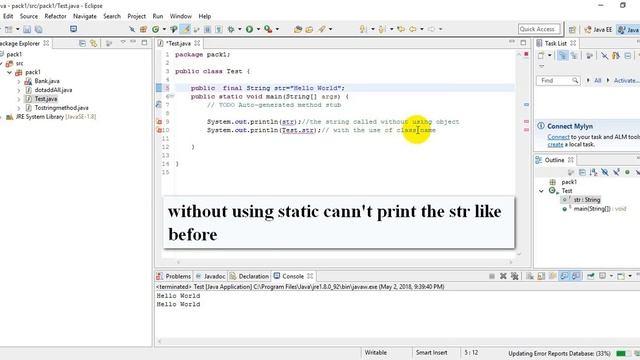Click the Save icon in the toolbar
Viewport: 640px width, 360px height.
coord(27,29)
